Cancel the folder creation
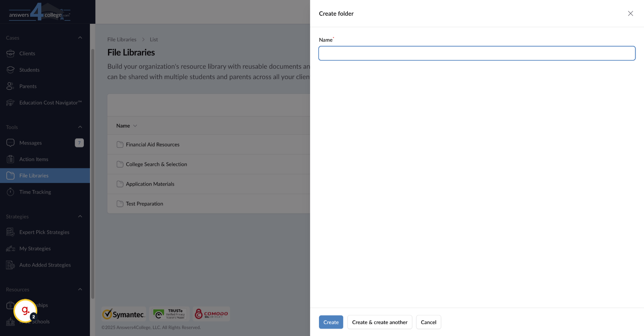The height and width of the screenshot is (336, 644). 429,322
